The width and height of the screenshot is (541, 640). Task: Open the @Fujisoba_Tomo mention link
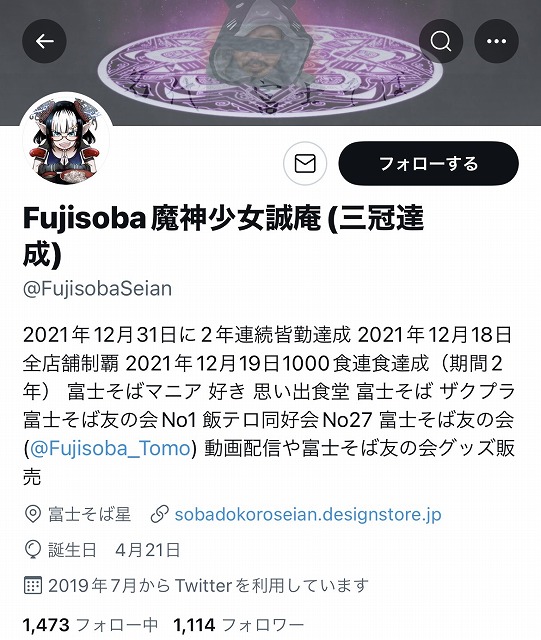pyautogui.click(x=110, y=448)
